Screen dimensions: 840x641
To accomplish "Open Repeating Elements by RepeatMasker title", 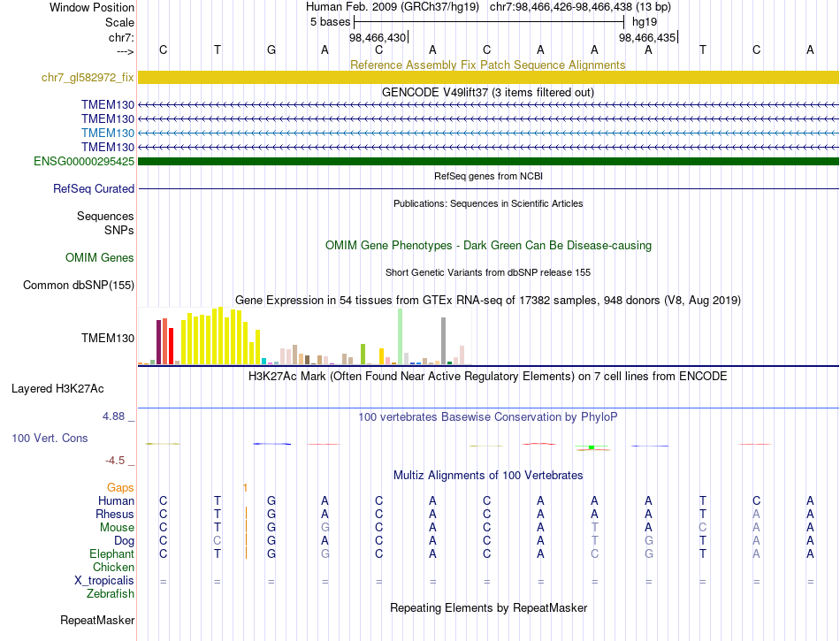I will [488, 607].
